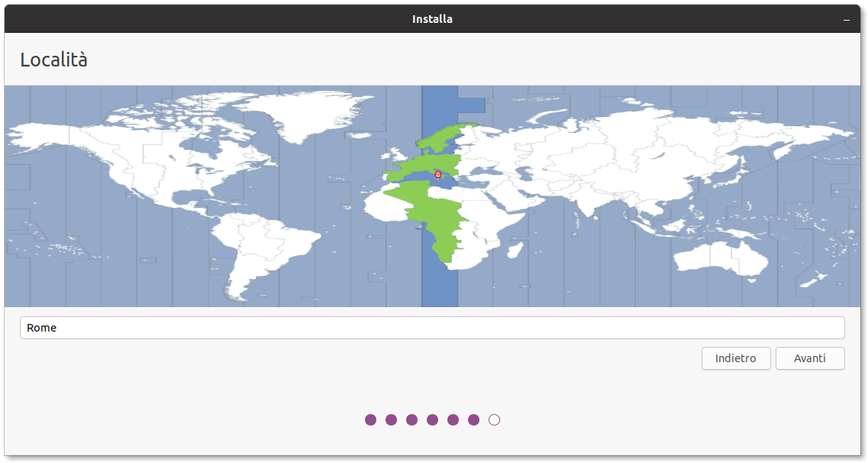Click the last hollow progress dot
Viewport: 868px width, 463px height.
pos(494,419)
